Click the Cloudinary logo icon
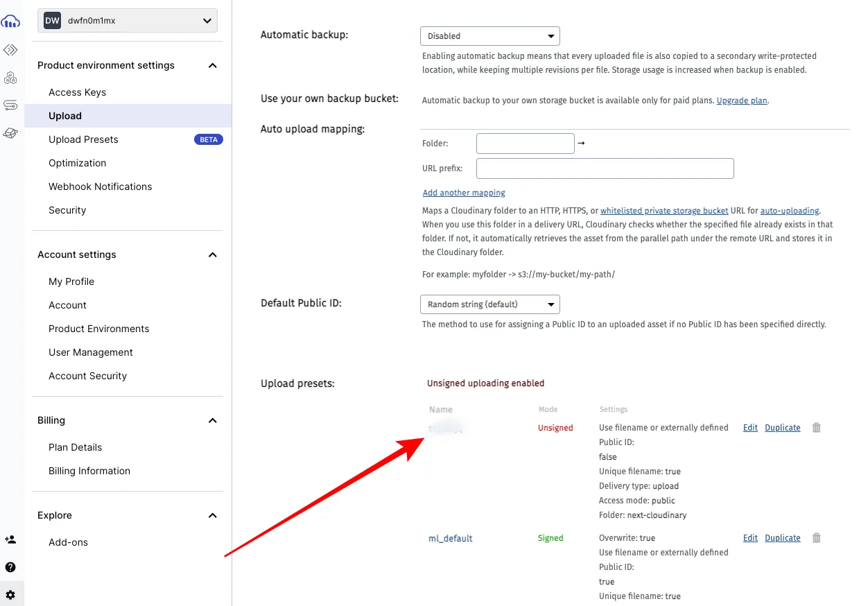The image size is (868, 606). [10, 21]
